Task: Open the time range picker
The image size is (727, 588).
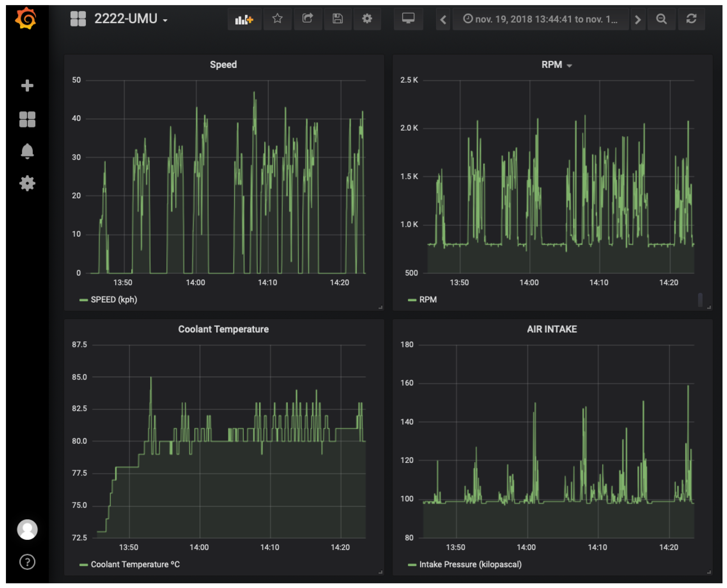Action: (x=540, y=19)
